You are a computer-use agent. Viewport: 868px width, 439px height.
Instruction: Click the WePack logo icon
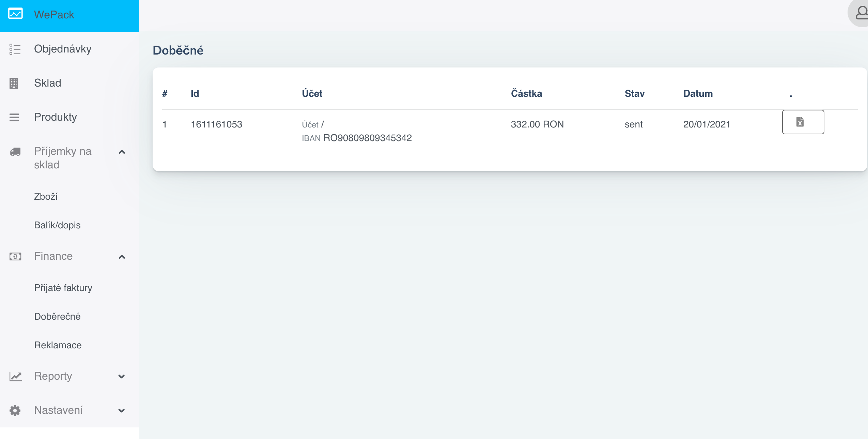[x=15, y=14]
